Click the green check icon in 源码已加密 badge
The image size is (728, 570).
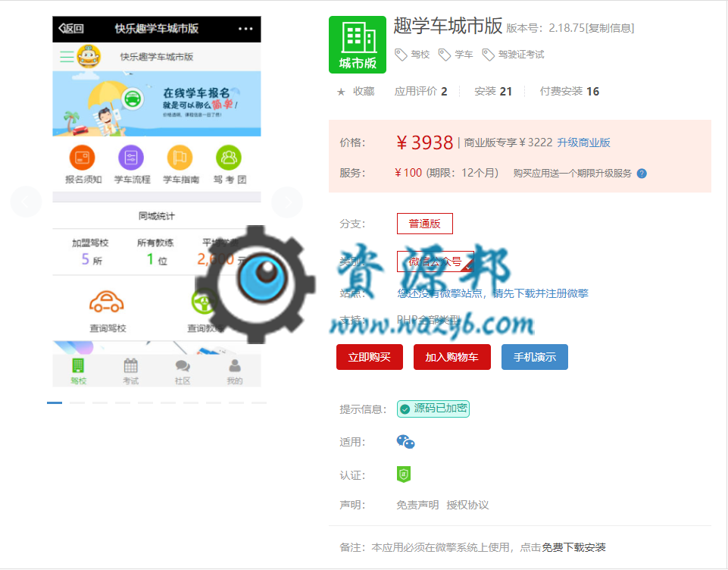(x=405, y=409)
